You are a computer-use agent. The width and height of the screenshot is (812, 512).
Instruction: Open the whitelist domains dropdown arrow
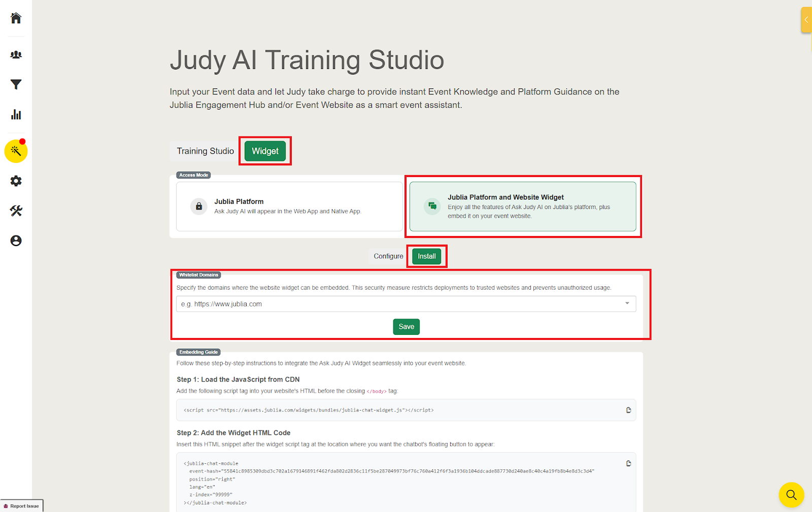(x=627, y=303)
